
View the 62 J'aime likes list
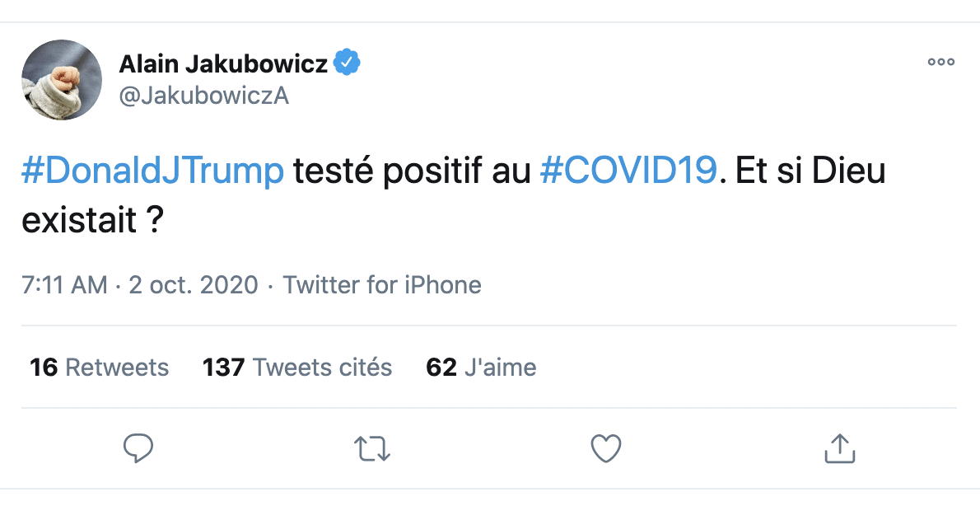481,367
